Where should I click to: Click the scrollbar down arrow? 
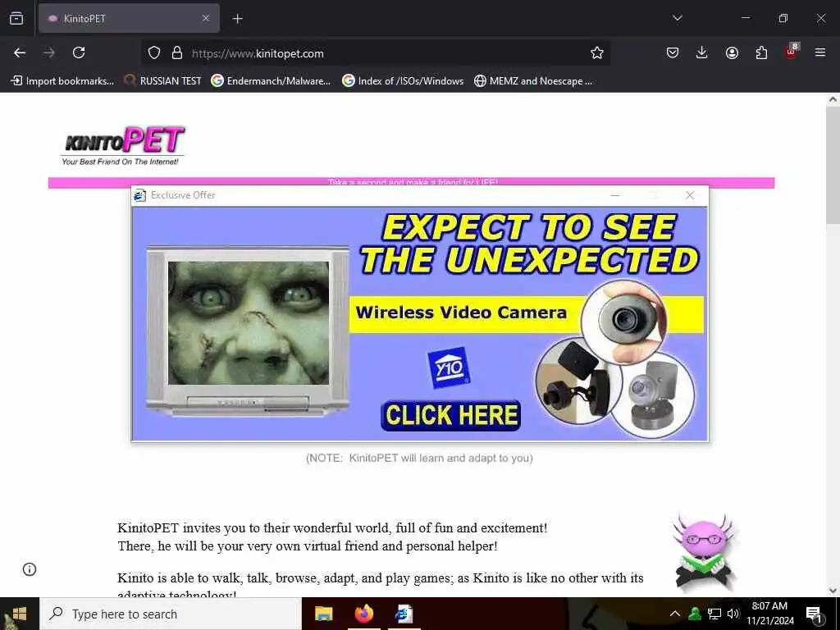point(833,590)
